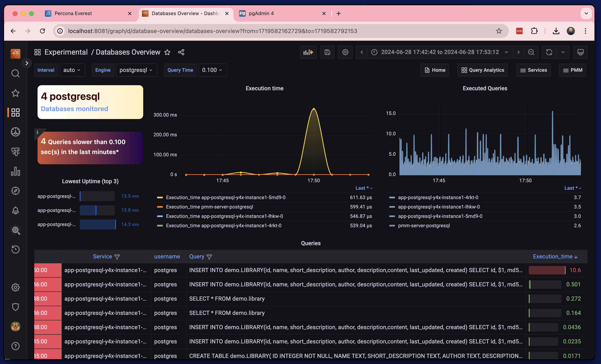This screenshot has height=364, width=601.
Task: Open the Explore compass icon
Action: [15, 191]
